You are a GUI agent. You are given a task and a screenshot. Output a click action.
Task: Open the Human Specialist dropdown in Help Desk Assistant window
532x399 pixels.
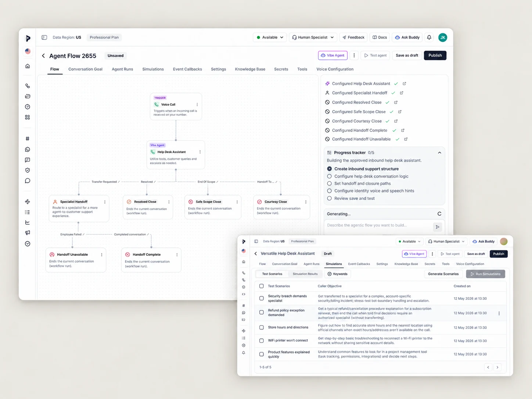[x=446, y=241]
